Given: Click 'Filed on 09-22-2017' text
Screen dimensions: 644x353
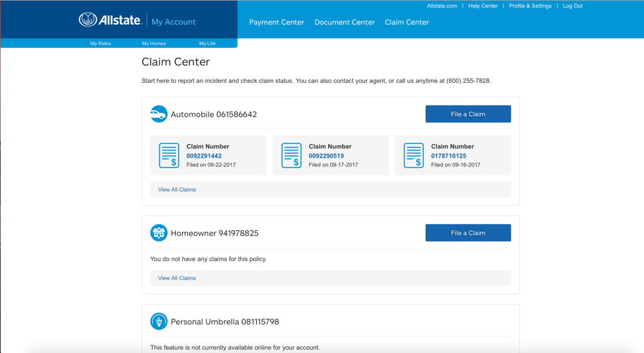Looking at the screenshot, I should tap(211, 165).
